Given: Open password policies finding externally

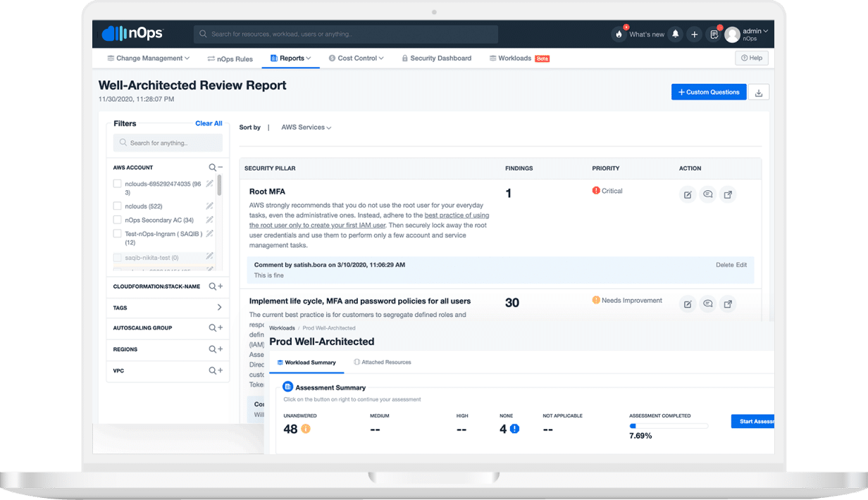Looking at the screenshot, I should pyautogui.click(x=728, y=304).
